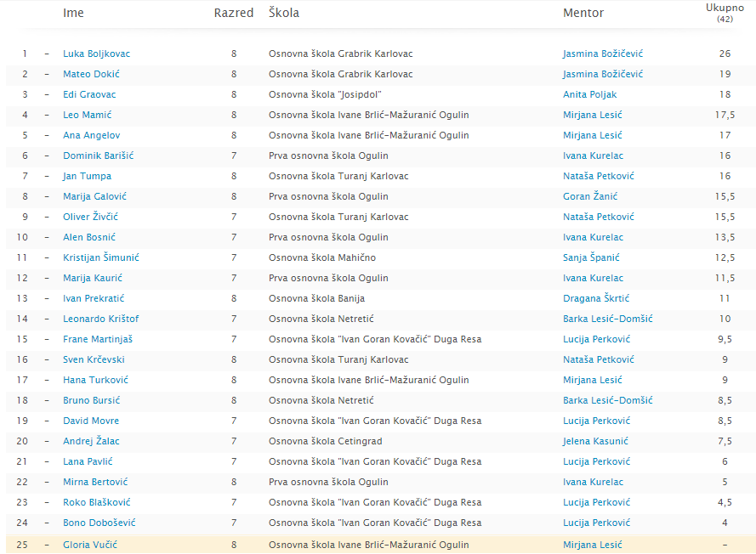Select Hana Turković's name
The image size is (756, 554).
96,380
